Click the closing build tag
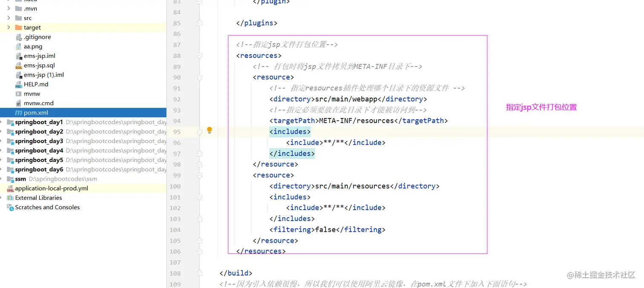The width and height of the screenshot is (644, 288). click(x=236, y=273)
